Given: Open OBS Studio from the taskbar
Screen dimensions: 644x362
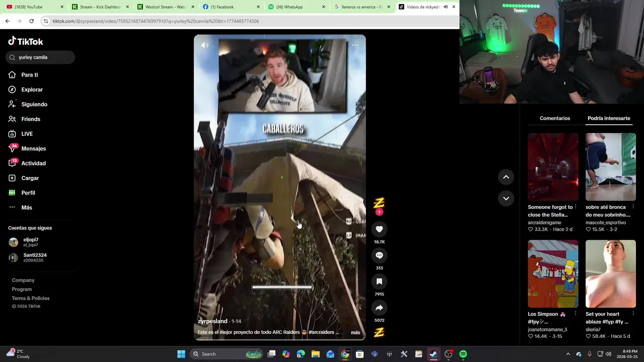Looking at the screenshot, I should (448, 354).
